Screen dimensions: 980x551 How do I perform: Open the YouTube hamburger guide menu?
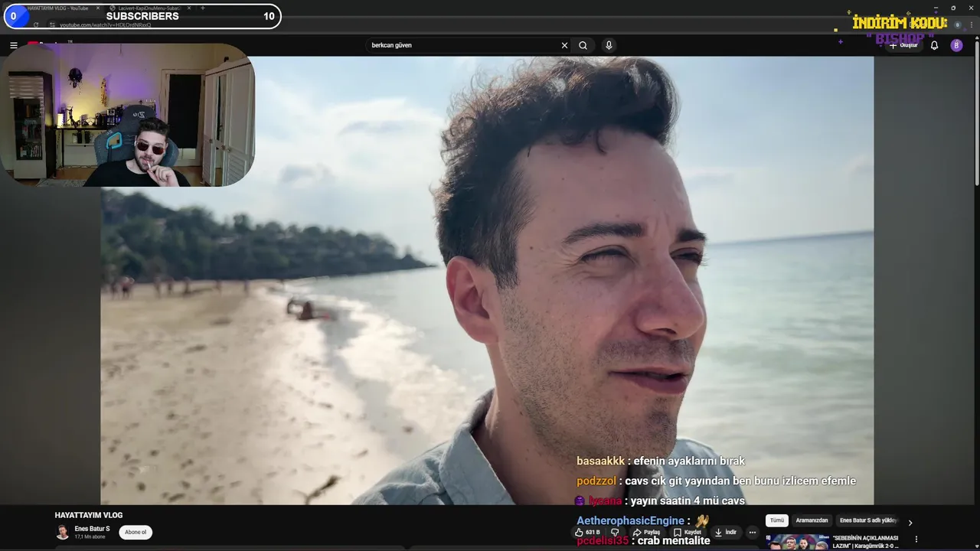point(13,45)
